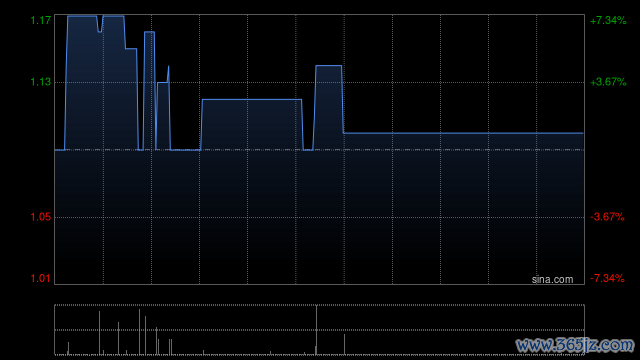Open the sina.com watermark link
Viewport: 640px width, 360px height.
552,280
